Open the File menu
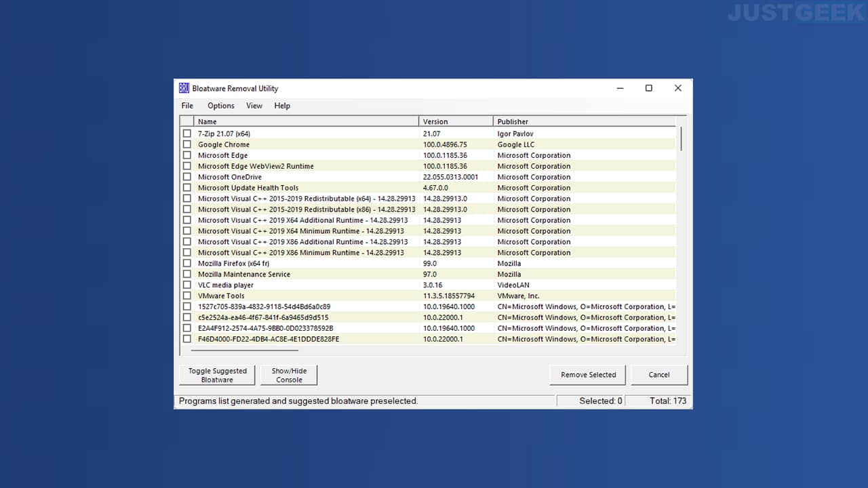 click(187, 106)
